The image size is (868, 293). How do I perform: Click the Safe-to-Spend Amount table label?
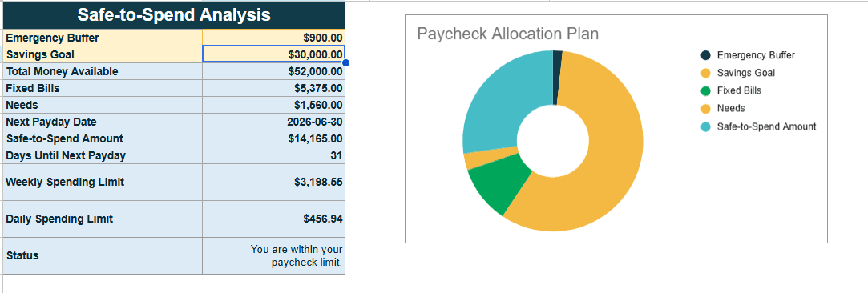[103, 138]
